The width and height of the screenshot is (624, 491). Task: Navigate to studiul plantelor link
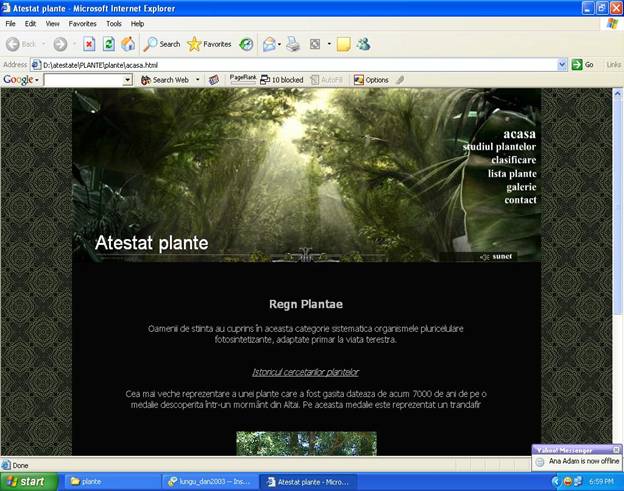point(499,147)
